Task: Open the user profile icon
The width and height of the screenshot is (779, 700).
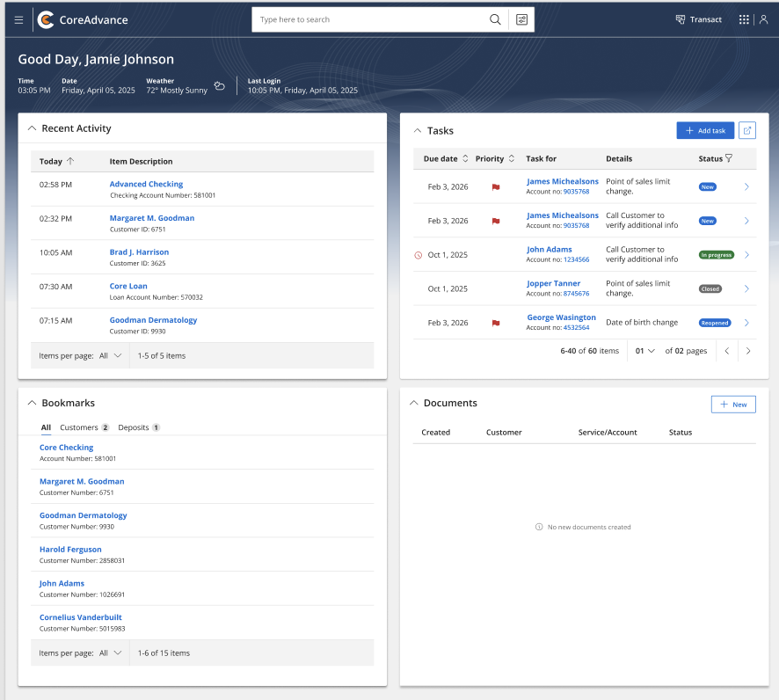Action: (763, 19)
